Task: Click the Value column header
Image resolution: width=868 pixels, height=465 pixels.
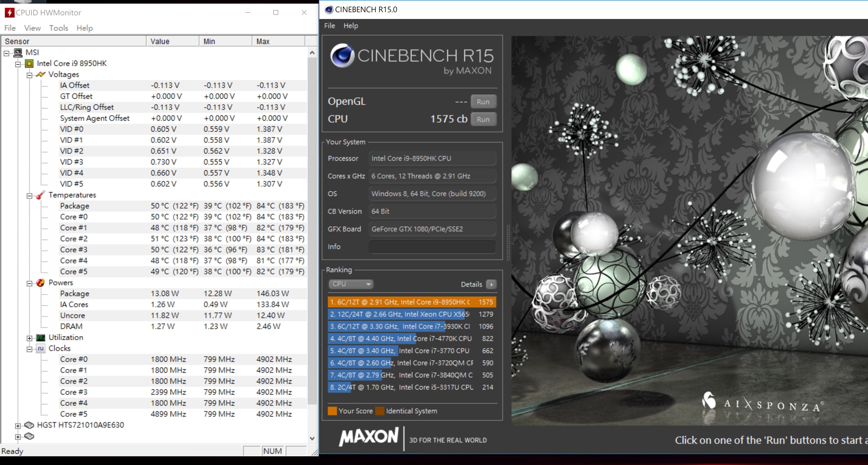Action: [x=173, y=41]
